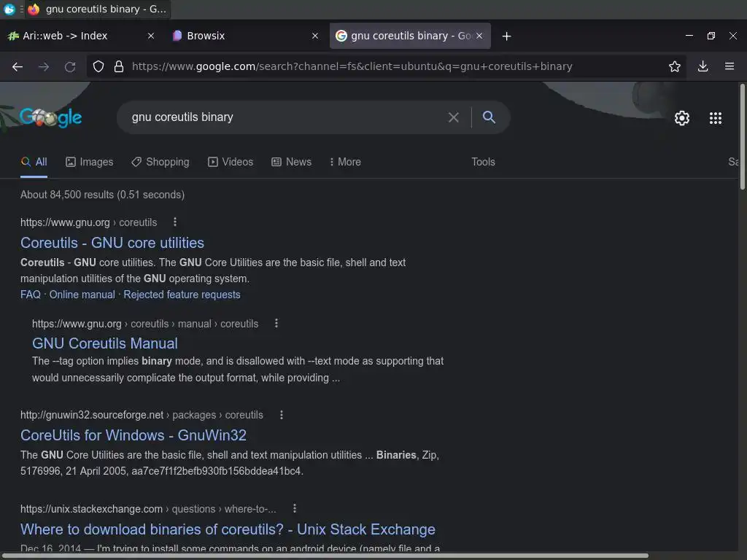Screen dimensions: 747x560
Task: Open options menu for gnuwin32.sourceforge.net result
Action: (282, 415)
